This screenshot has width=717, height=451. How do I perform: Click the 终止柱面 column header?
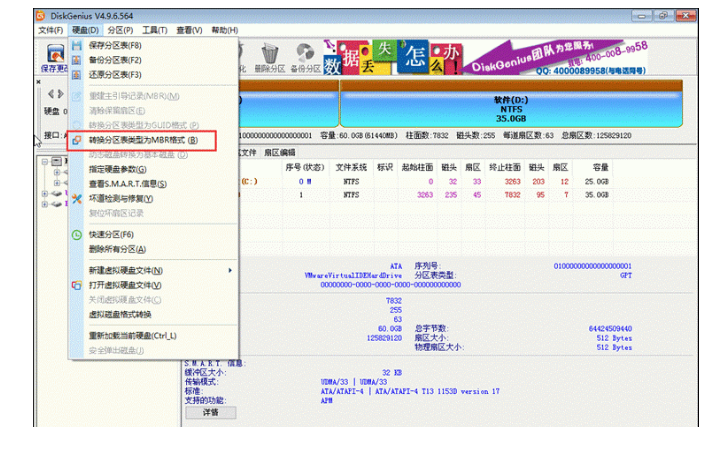[505, 167]
